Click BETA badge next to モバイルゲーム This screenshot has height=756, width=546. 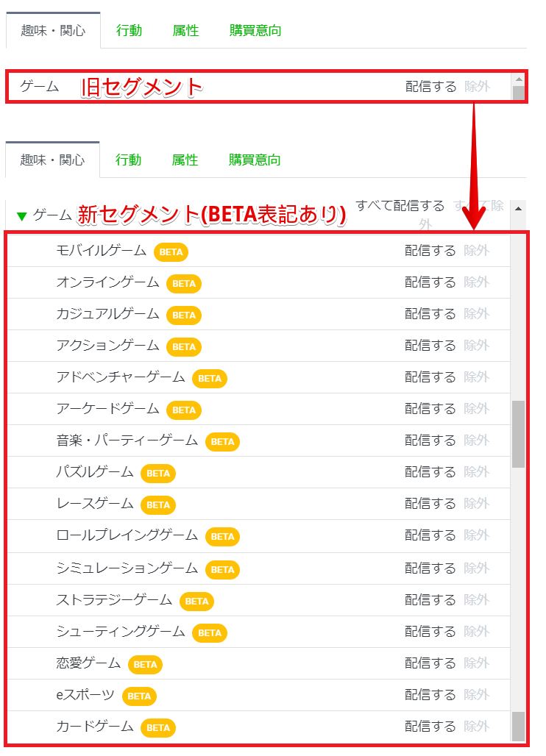pos(171,252)
